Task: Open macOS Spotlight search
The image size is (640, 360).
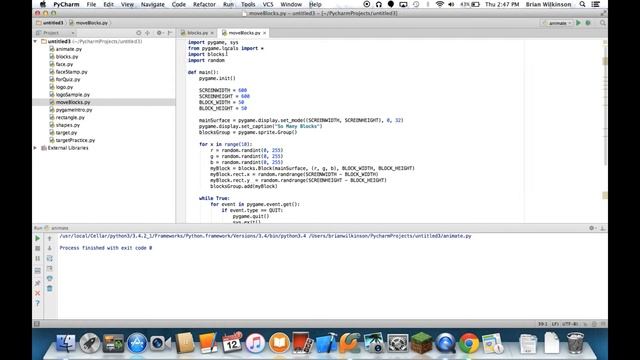Action: point(582,4)
